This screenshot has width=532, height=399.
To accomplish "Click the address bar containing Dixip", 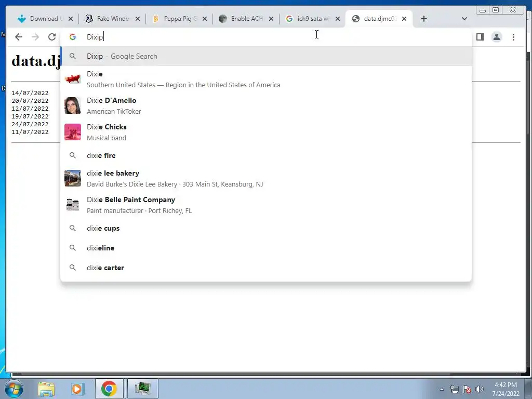I will coord(266,37).
